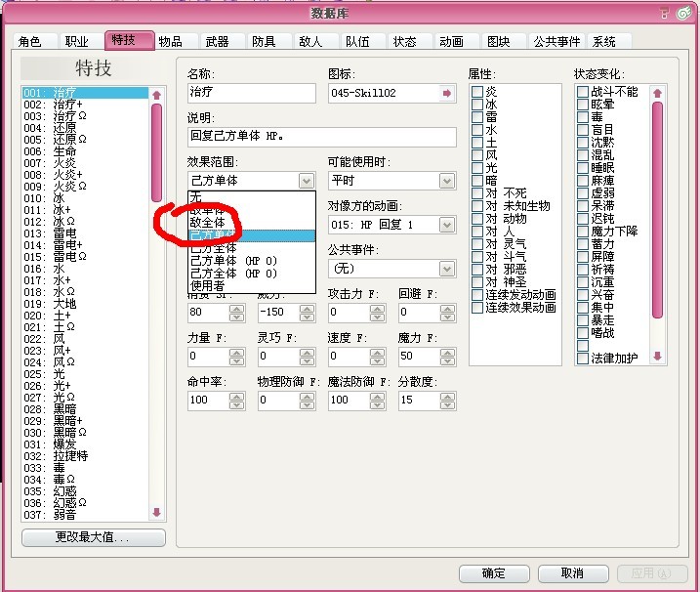Open the 可能使用时 dropdown
This screenshot has height=592, width=700.
(447, 181)
